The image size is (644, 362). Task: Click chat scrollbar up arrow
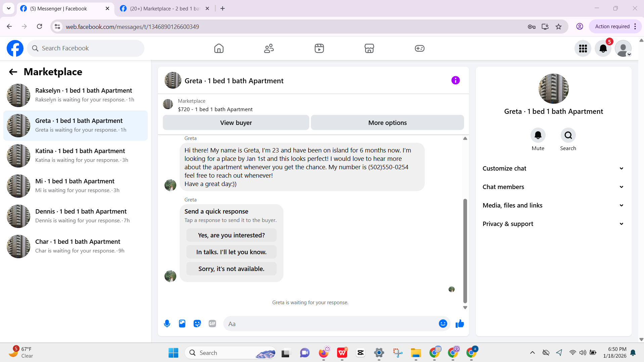[x=465, y=138]
